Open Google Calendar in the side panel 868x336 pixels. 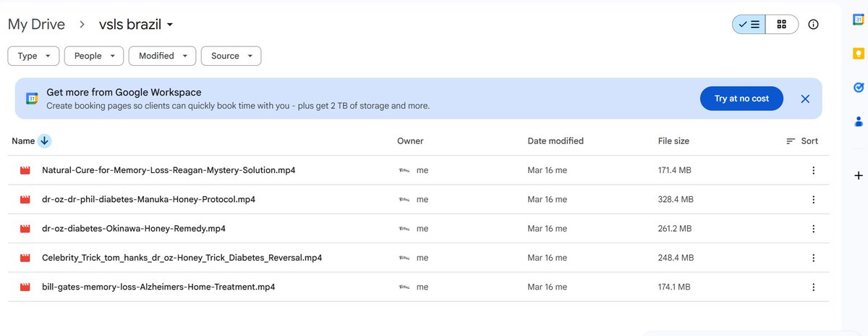[x=859, y=21]
